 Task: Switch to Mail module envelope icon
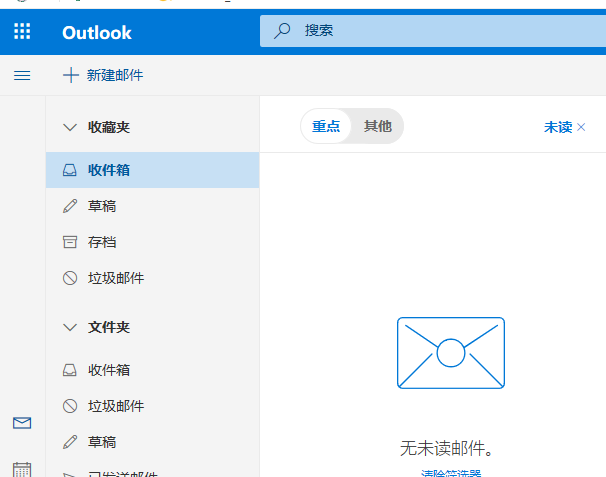tap(22, 423)
